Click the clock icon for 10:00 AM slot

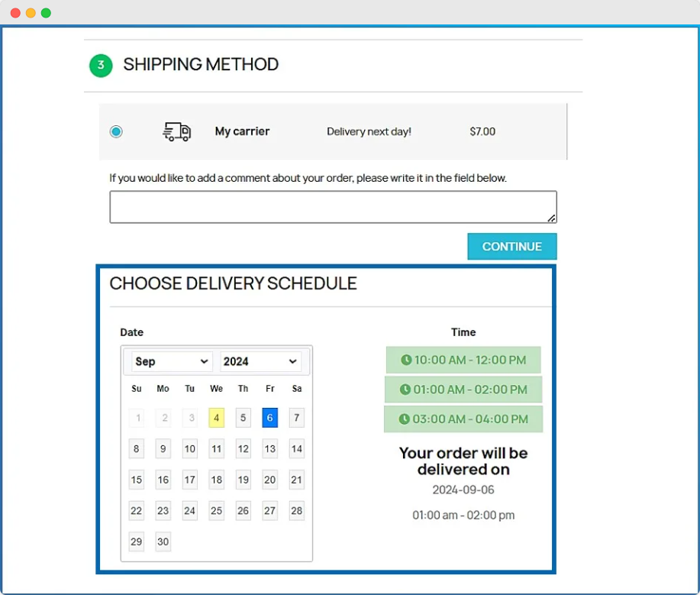point(406,360)
